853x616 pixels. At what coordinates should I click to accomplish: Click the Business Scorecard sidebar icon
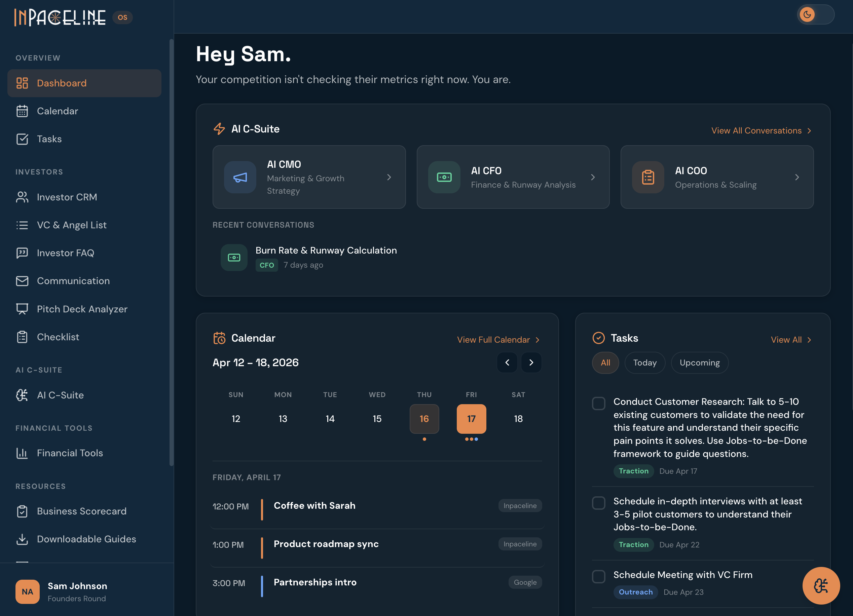point(22,511)
